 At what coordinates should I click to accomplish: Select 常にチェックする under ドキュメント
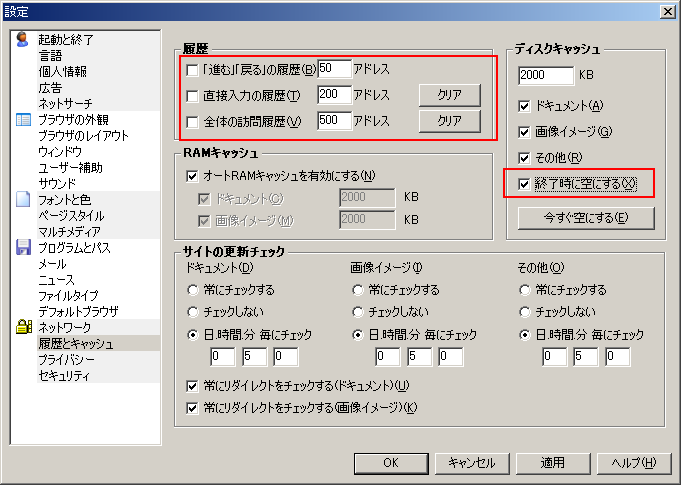[x=193, y=290]
